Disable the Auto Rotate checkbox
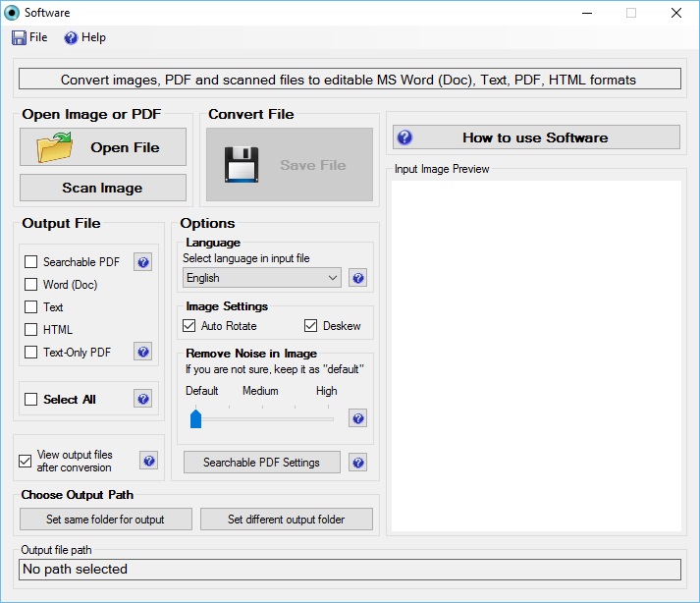 coord(188,326)
